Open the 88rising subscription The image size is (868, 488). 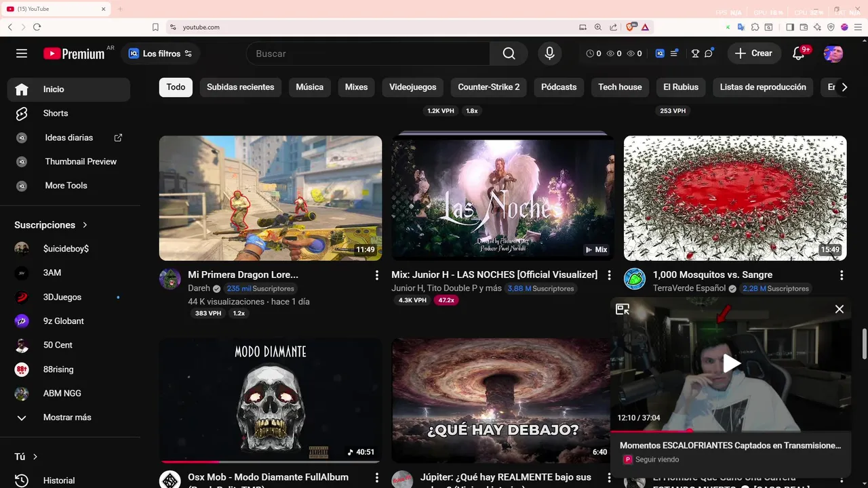[x=68, y=369]
